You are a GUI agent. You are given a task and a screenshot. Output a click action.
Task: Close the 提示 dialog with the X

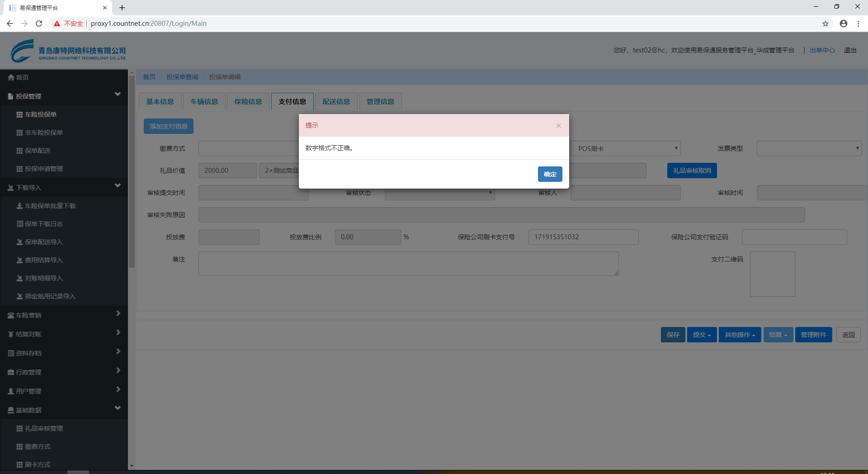point(559,125)
